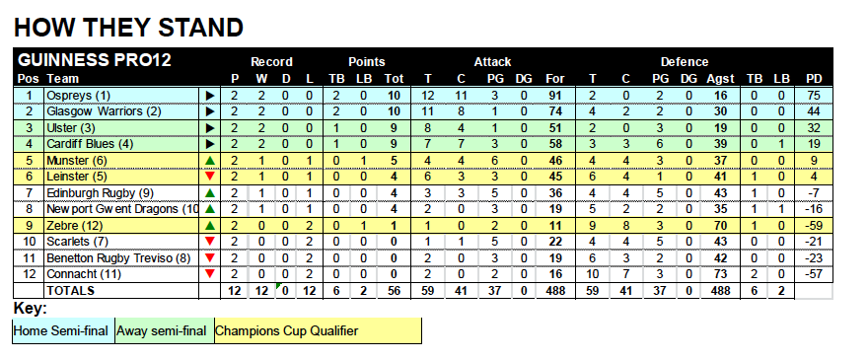Image resolution: width=868 pixels, height=360 pixels.
Task: Click the Away semi-final key swatch
Action: coord(165,331)
